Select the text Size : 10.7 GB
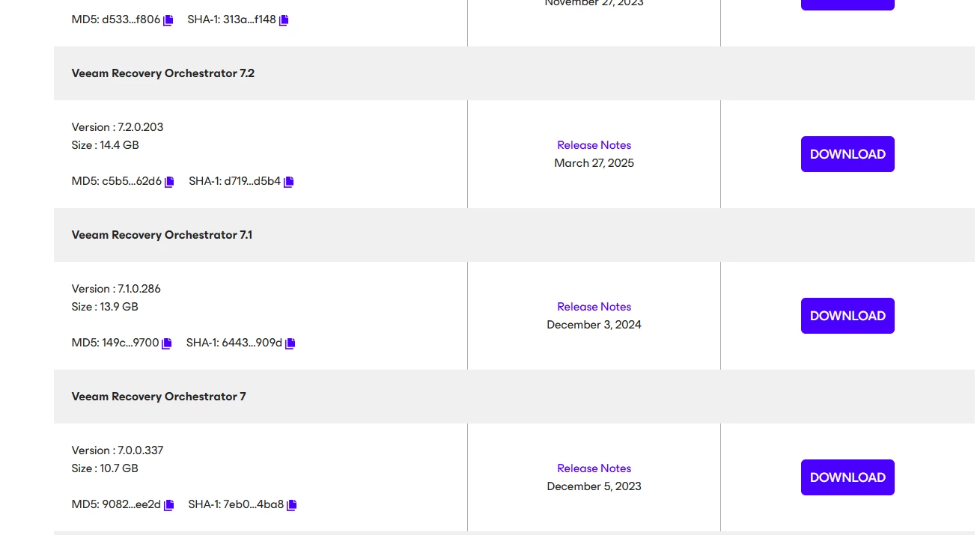 105,468
